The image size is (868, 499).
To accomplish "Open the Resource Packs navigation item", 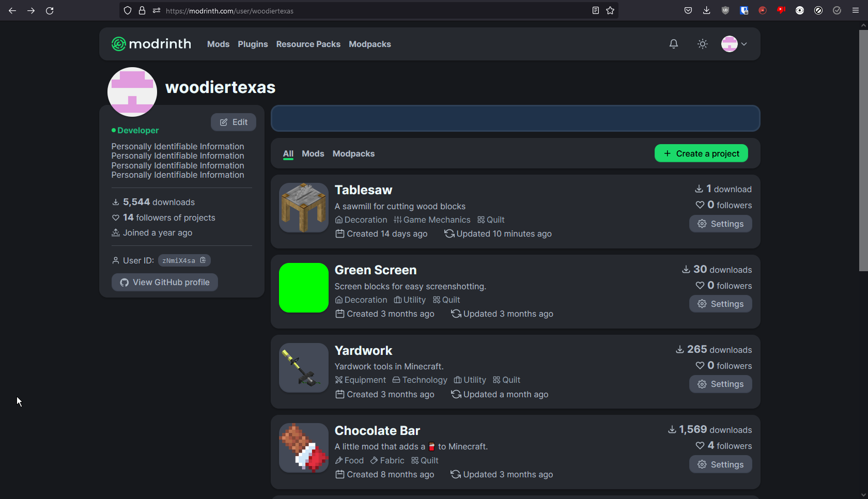I will click(x=308, y=44).
